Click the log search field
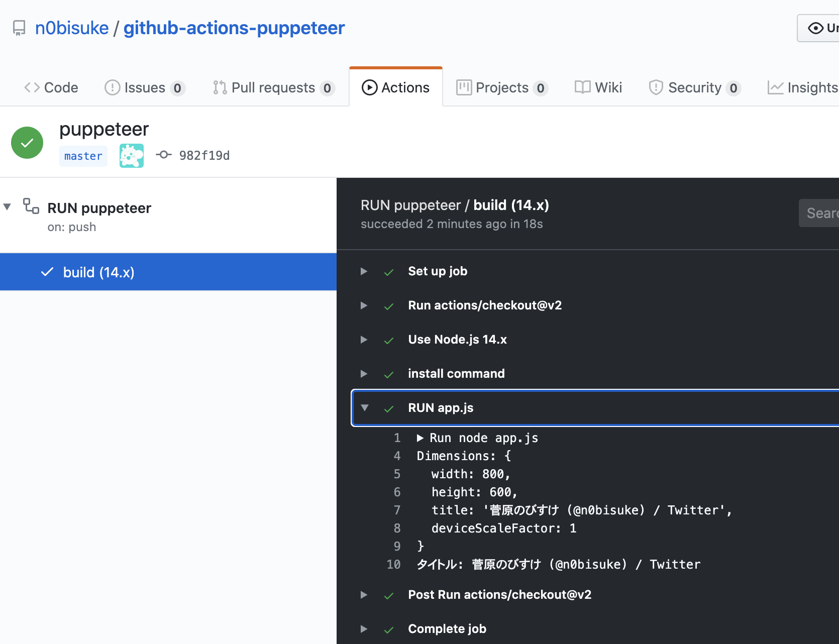 (x=822, y=213)
